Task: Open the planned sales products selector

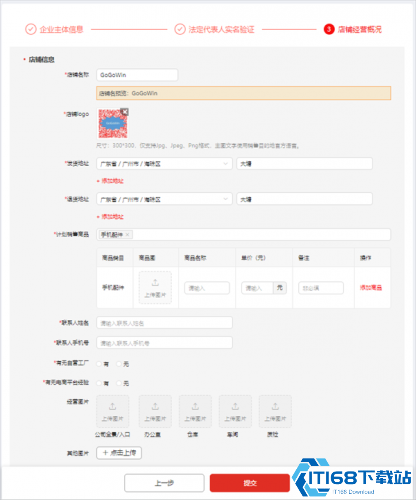Action: [x=243, y=235]
